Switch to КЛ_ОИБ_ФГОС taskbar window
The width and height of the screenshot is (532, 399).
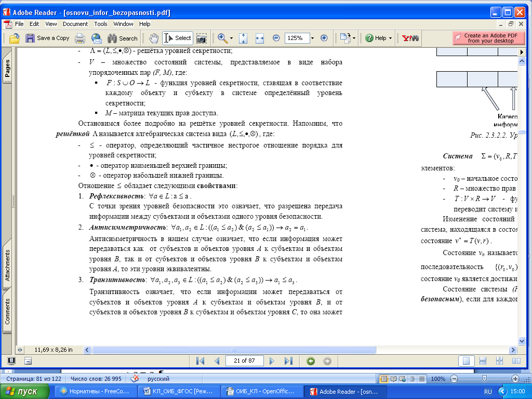(179, 392)
